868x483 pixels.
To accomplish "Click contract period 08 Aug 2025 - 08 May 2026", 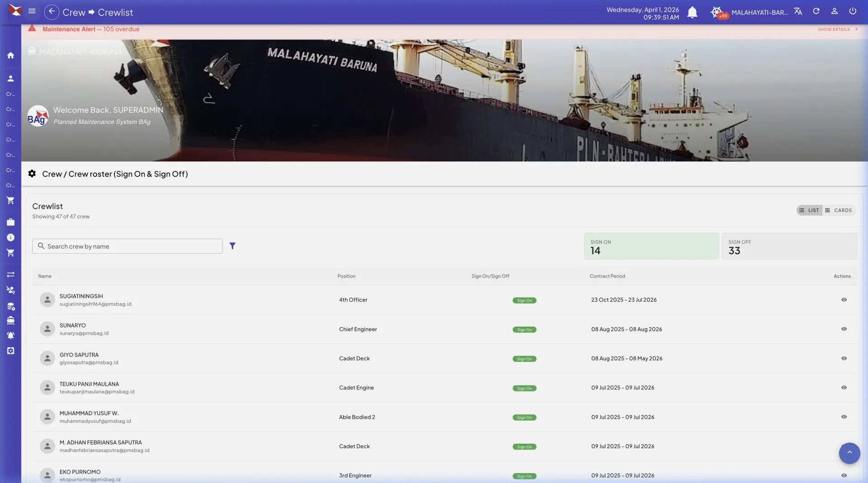I will pyautogui.click(x=627, y=358).
